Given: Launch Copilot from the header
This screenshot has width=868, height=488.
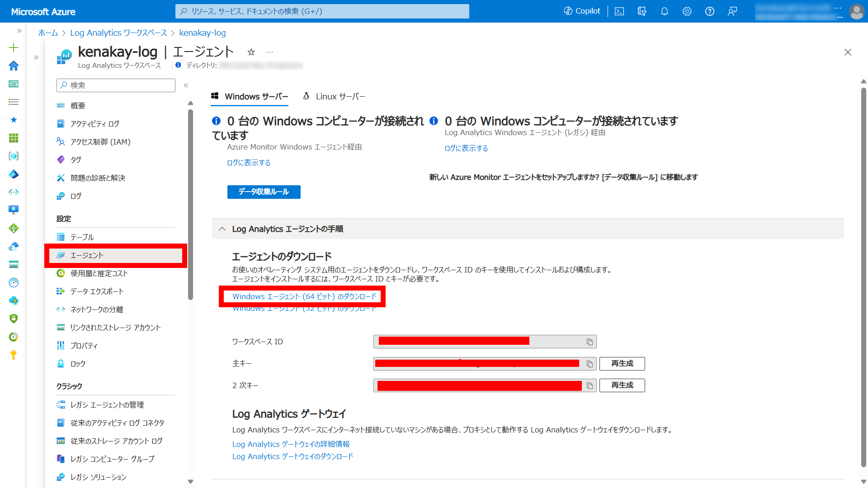Looking at the screenshot, I should coord(582,11).
